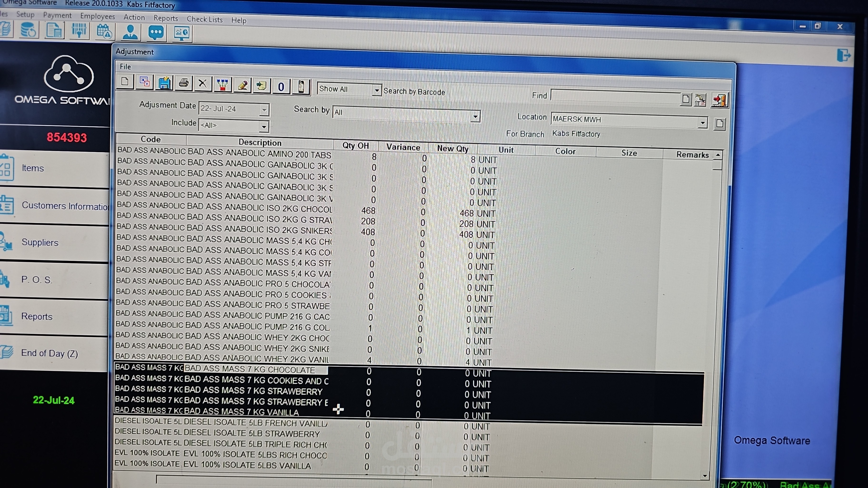Open the Include All dropdown
Image resolution: width=868 pixels, height=488 pixels.
coord(264,127)
